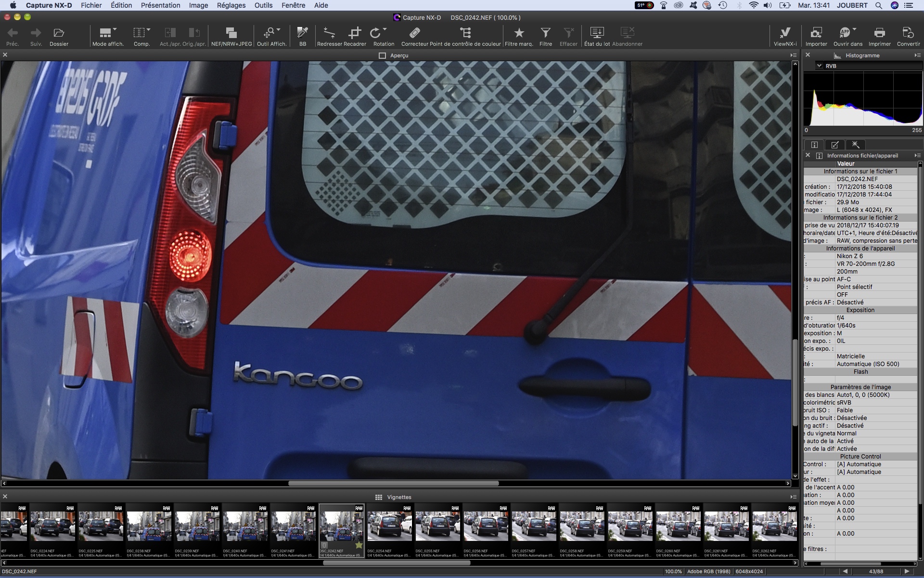The width and height of the screenshot is (924, 578).
Task: Click the Histogramme panel icon
Action: 837,55
